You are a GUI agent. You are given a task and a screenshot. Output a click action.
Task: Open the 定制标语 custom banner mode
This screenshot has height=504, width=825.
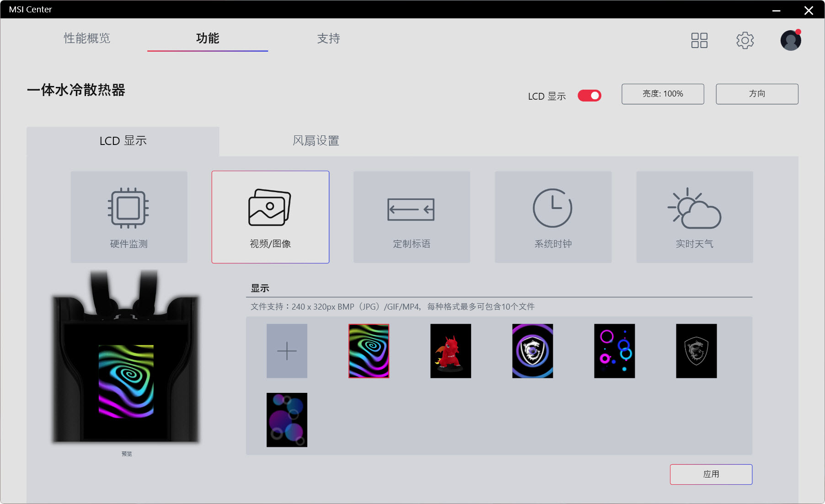click(x=412, y=217)
